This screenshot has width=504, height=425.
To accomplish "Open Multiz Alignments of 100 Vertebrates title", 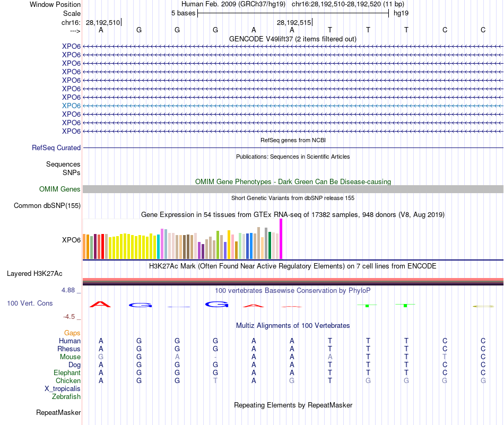I will [293, 325].
